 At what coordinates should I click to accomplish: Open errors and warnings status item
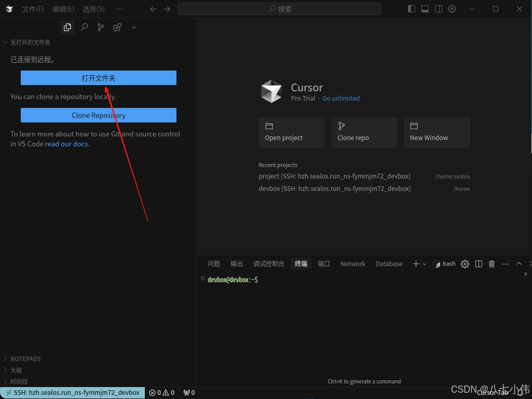tap(162, 393)
